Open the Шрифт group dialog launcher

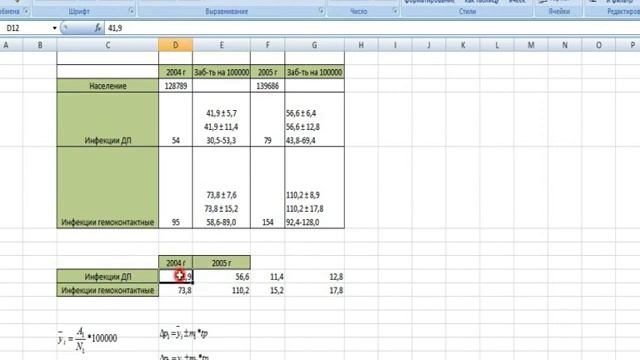[x=131, y=11]
